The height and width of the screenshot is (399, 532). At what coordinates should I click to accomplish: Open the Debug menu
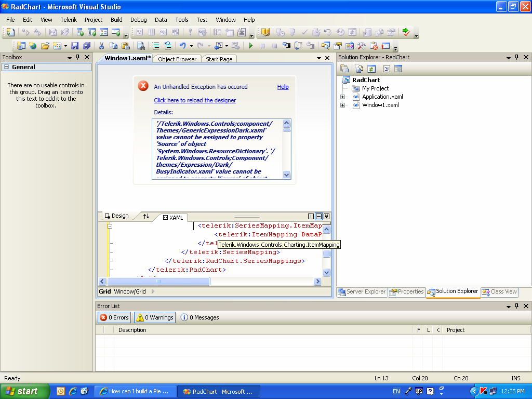pyautogui.click(x=138, y=20)
